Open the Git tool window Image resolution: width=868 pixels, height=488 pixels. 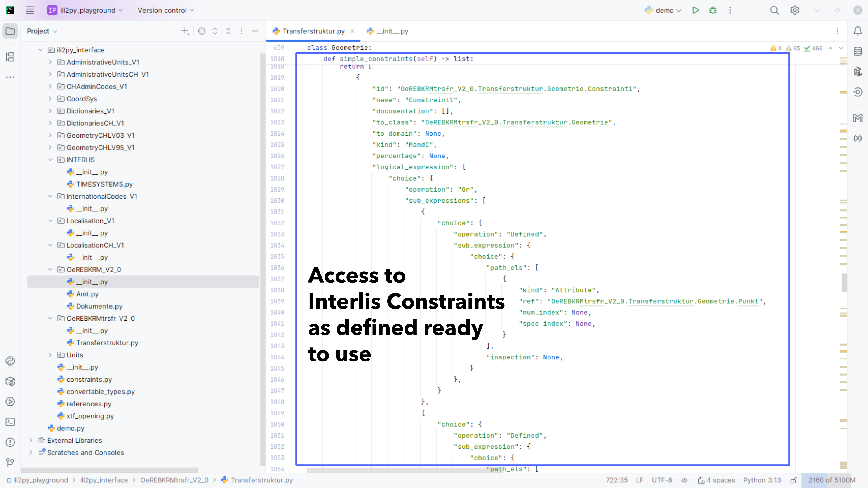[10, 462]
